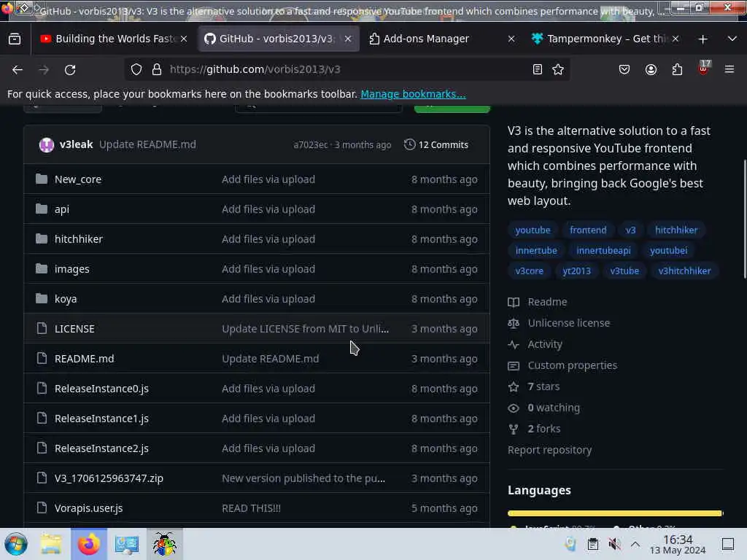Open Vorapis.user.js file

pyautogui.click(x=88, y=508)
